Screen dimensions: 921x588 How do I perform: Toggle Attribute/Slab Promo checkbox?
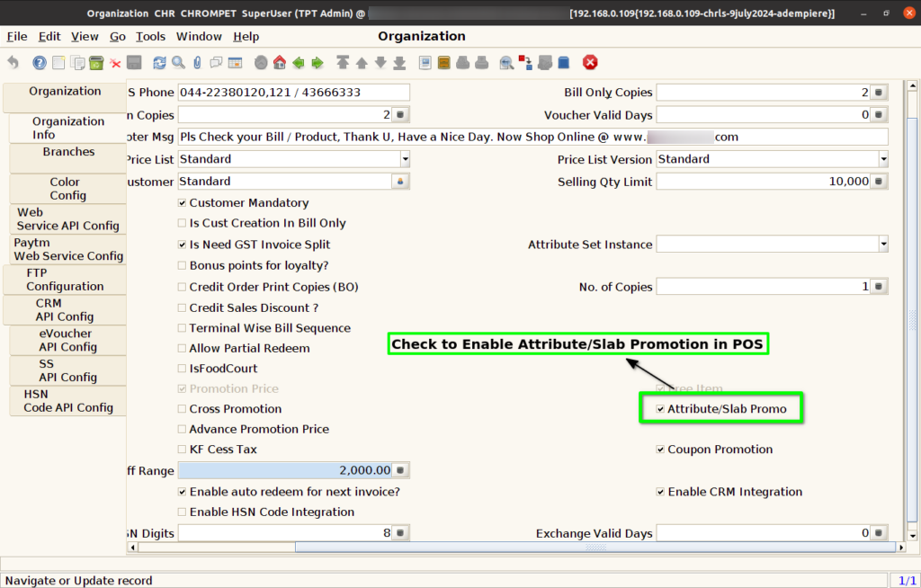pos(660,409)
